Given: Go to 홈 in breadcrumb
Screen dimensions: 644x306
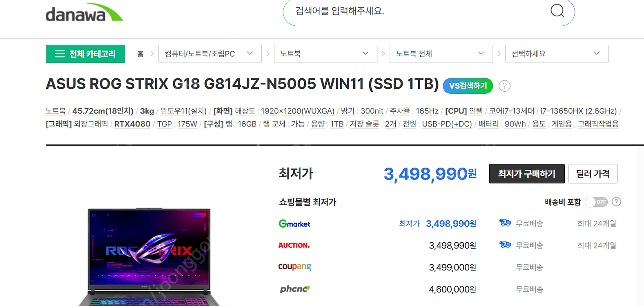Looking at the screenshot, I should (140, 54).
